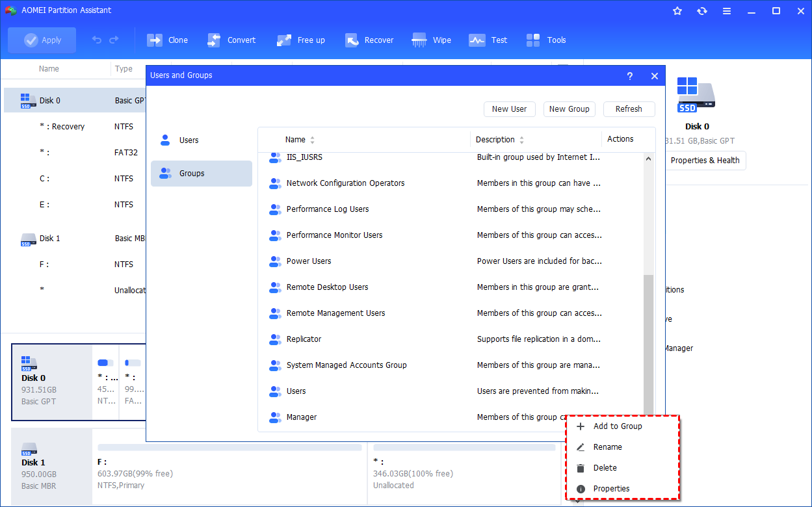Sort groups by Description column arrows
This screenshot has height=507, width=812.
click(x=521, y=140)
